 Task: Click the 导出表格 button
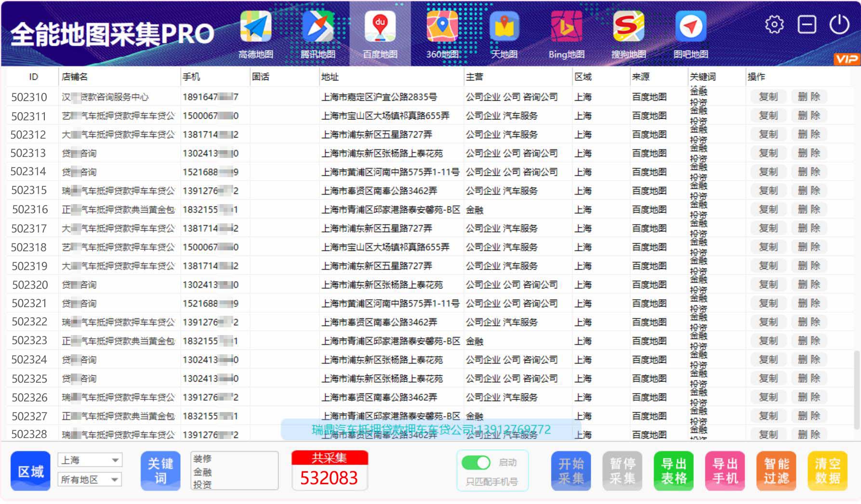pyautogui.click(x=674, y=471)
